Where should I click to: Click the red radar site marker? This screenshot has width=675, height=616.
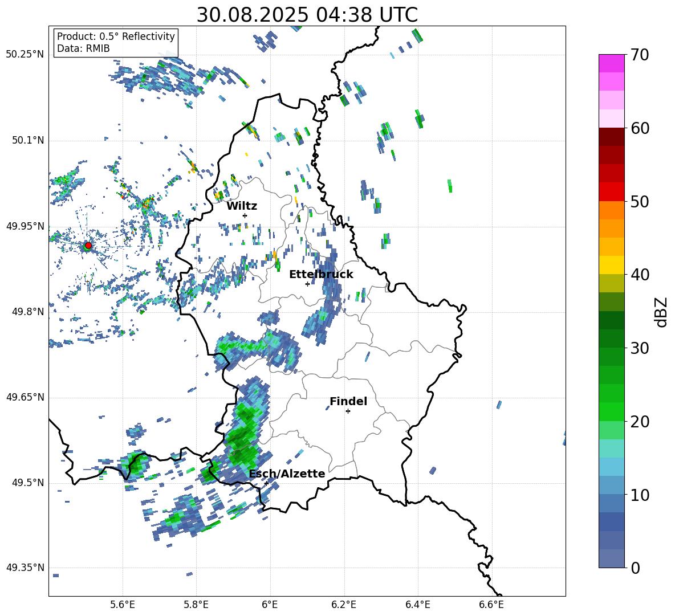tap(88, 245)
